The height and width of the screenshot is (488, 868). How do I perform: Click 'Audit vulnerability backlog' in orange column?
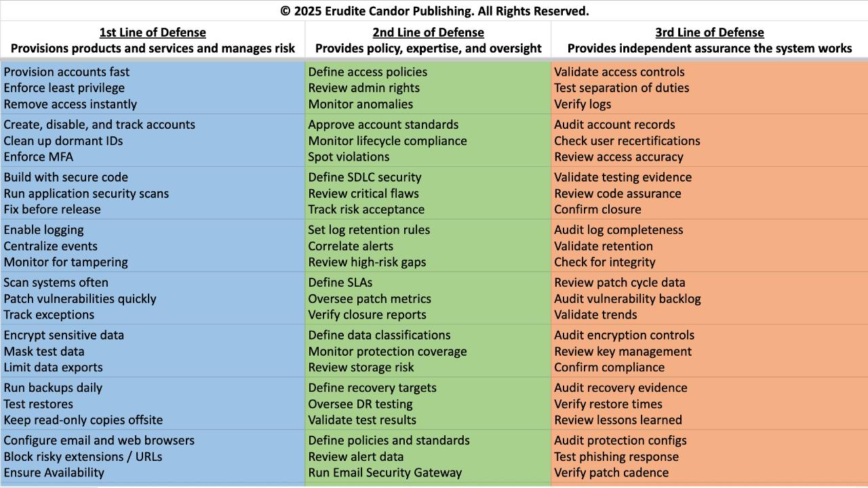[627, 299]
